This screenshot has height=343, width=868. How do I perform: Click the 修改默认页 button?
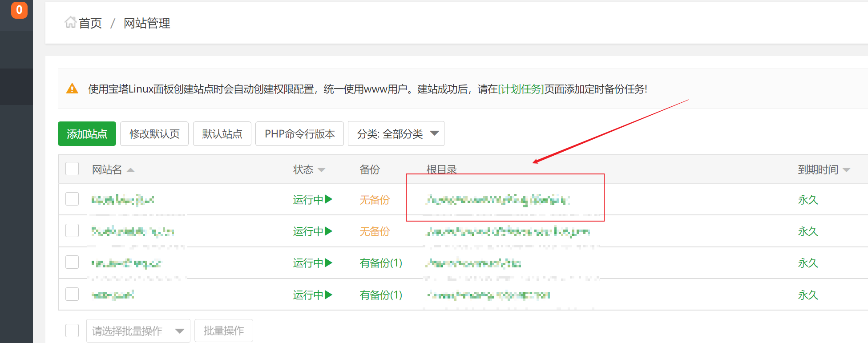click(154, 133)
